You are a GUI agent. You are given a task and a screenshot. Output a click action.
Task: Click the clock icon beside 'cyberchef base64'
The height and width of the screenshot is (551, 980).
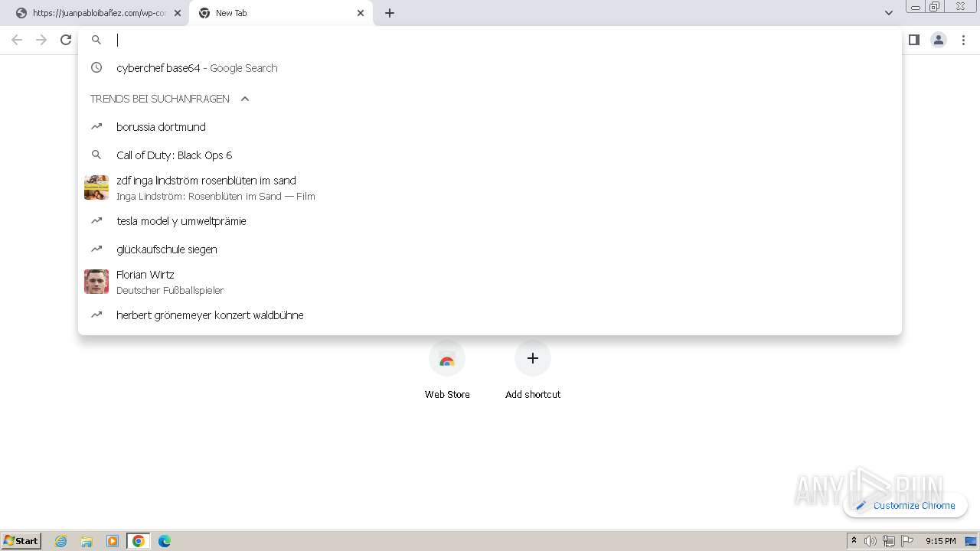point(96,68)
